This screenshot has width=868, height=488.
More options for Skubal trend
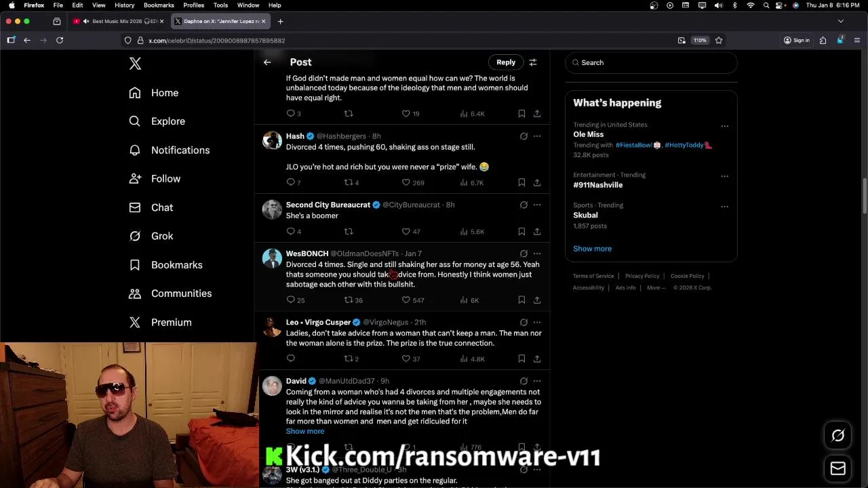coord(724,206)
